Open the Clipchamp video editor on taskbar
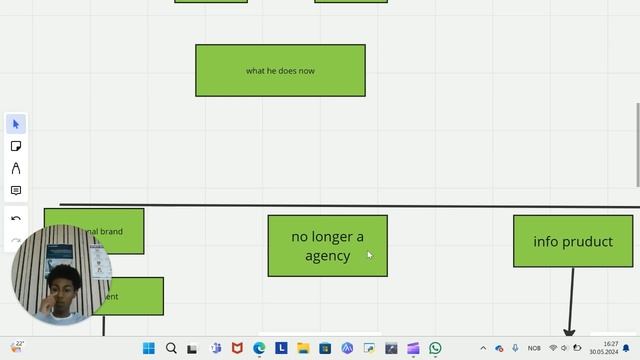Image resolution: width=640 pixels, height=360 pixels. [413, 348]
